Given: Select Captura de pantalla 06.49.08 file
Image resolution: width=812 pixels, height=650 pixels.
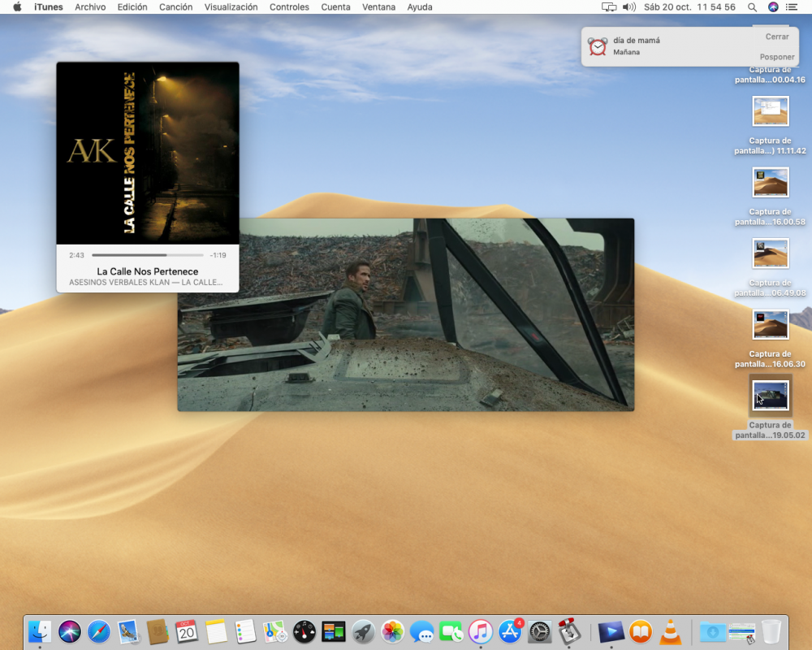Looking at the screenshot, I should pos(770,267).
